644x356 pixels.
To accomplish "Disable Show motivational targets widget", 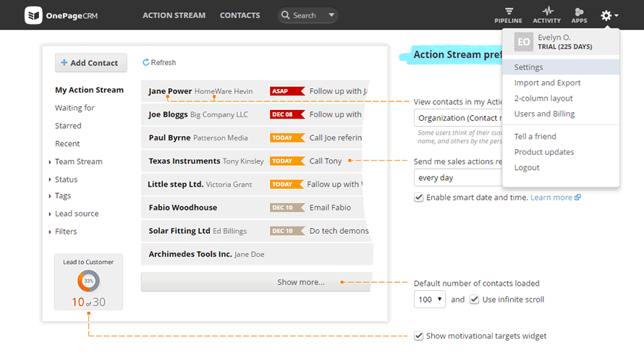I will click(419, 336).
